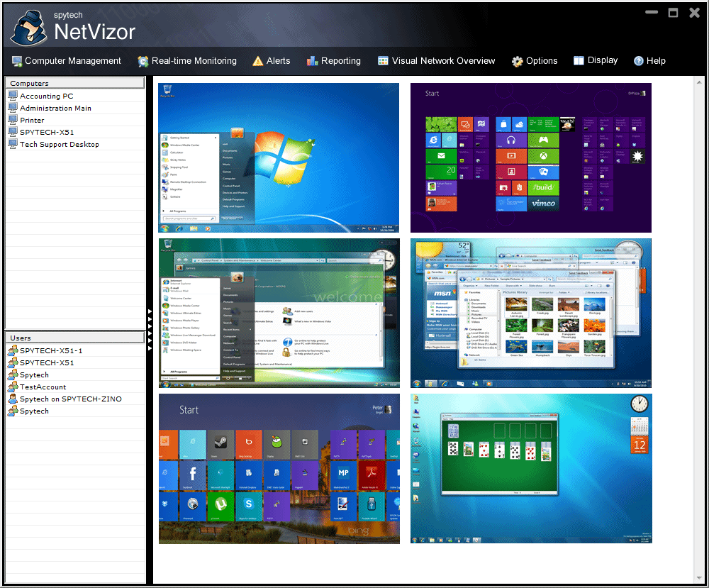This screenshot has width=709, height=588.
Task: Open the Reporting menu
Action: tap(334, 60)
